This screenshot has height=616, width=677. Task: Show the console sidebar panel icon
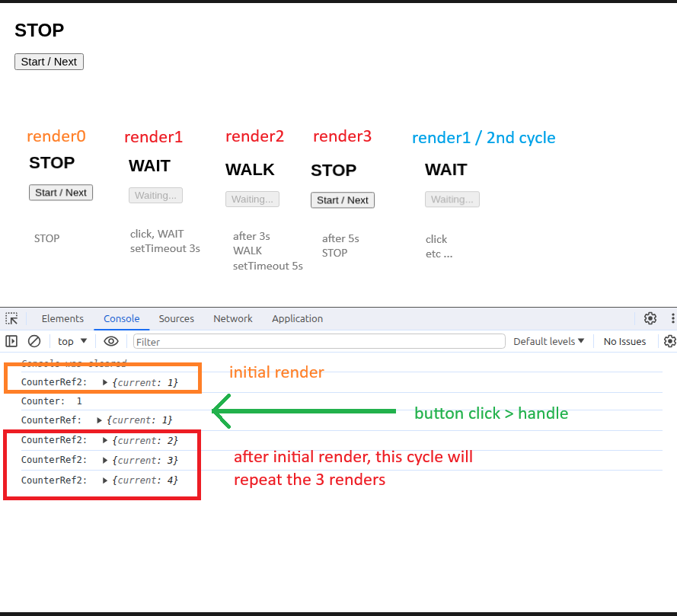pos(11,341)
